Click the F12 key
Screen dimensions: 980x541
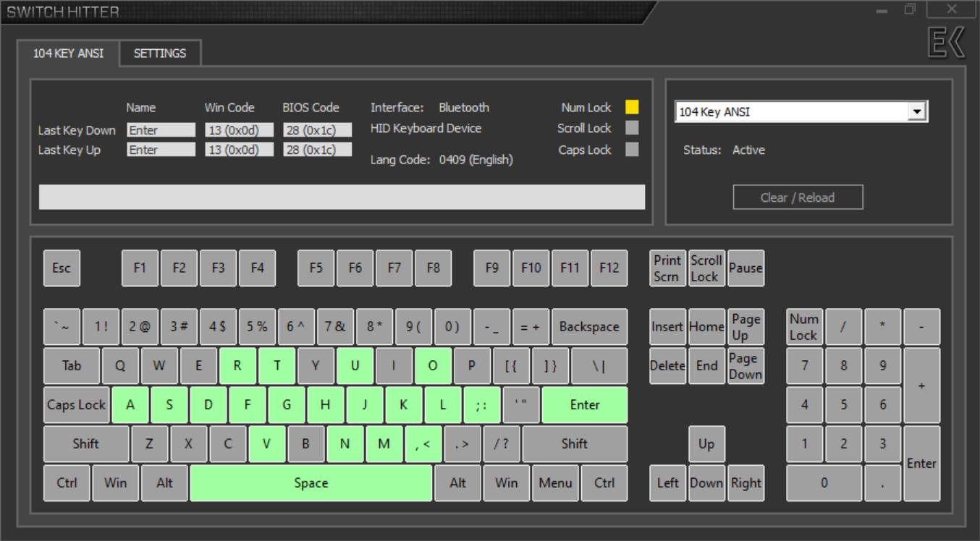tap(609, 268)
